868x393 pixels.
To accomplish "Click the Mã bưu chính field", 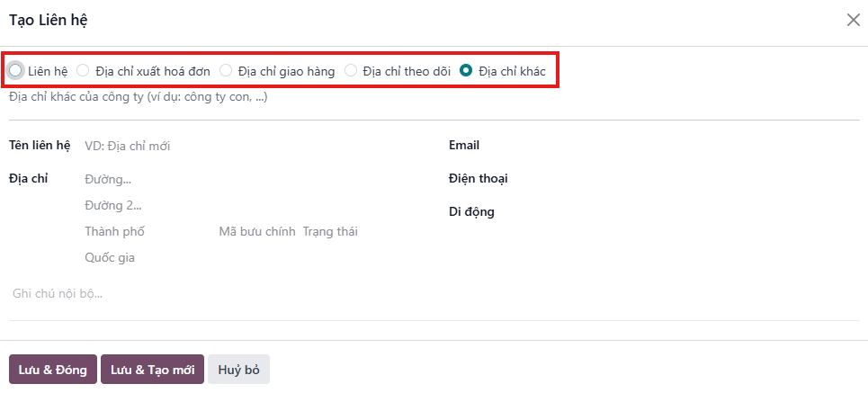I will [x=257, y=231].
